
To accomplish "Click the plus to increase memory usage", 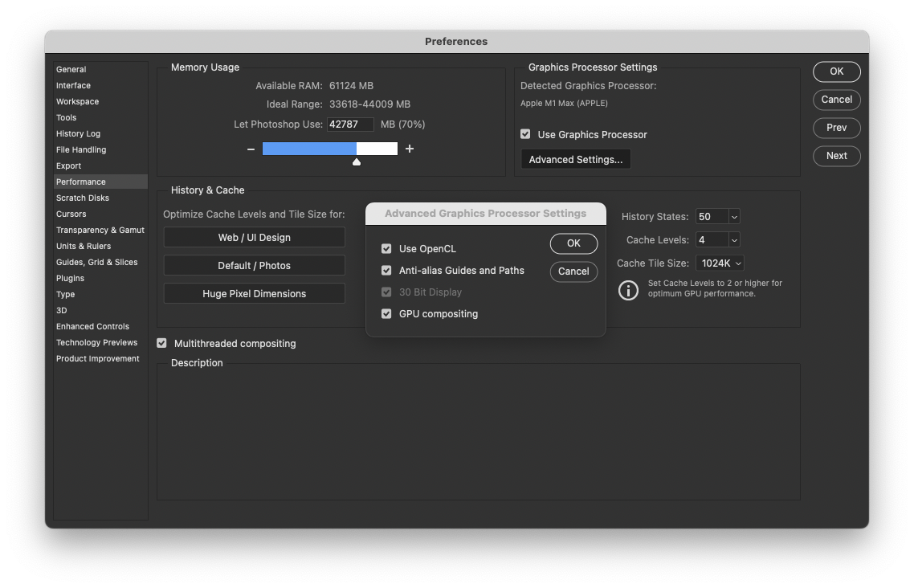I will 410,149.
